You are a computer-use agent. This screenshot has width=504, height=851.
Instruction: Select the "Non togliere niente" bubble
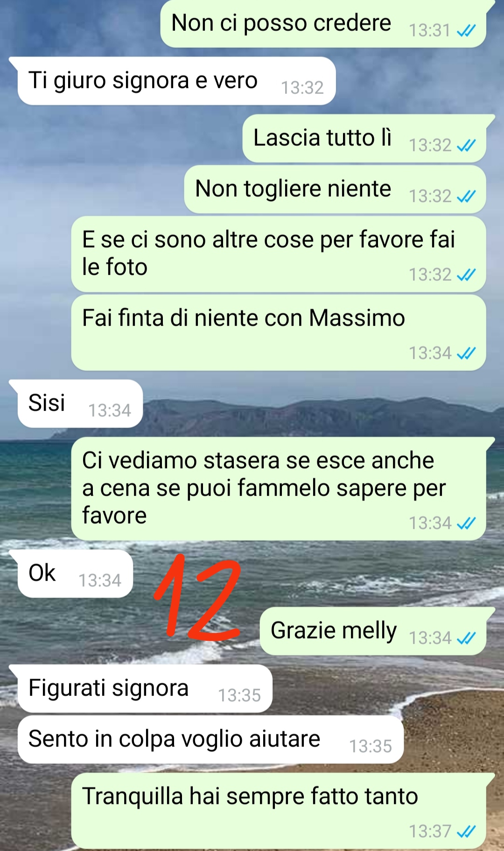[335, 189]
